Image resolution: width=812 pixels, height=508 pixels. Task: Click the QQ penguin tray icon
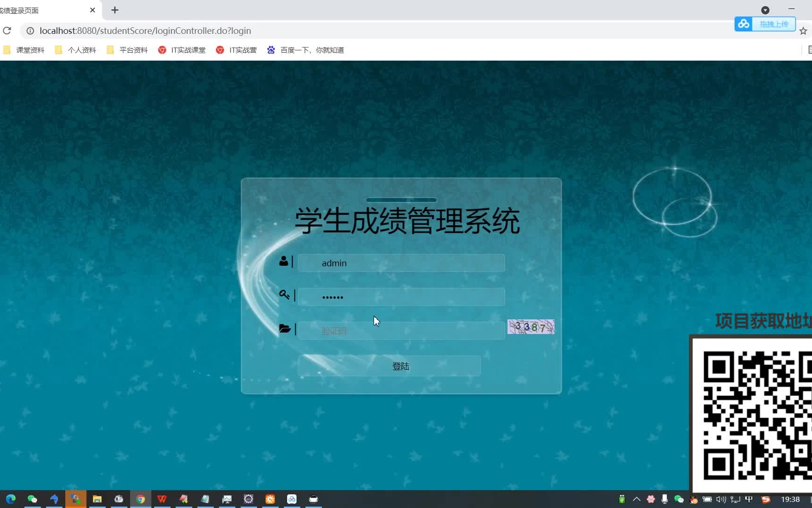pos(694,500)
